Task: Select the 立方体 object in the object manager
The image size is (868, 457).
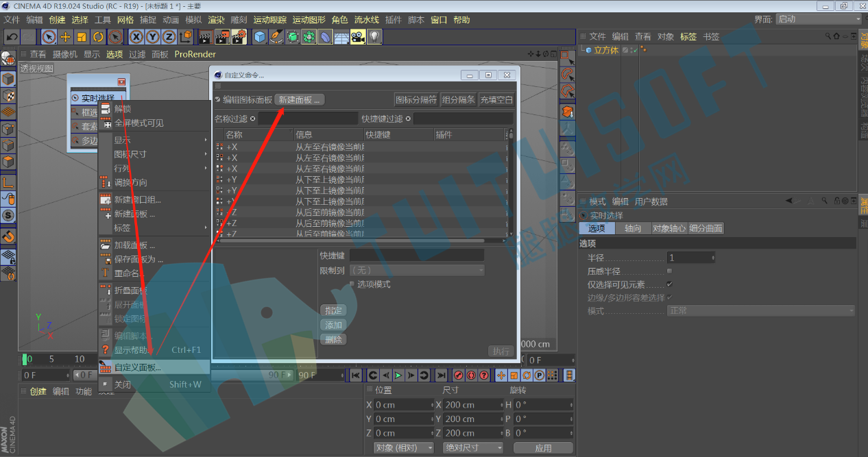Action: (x=606, y=50)
